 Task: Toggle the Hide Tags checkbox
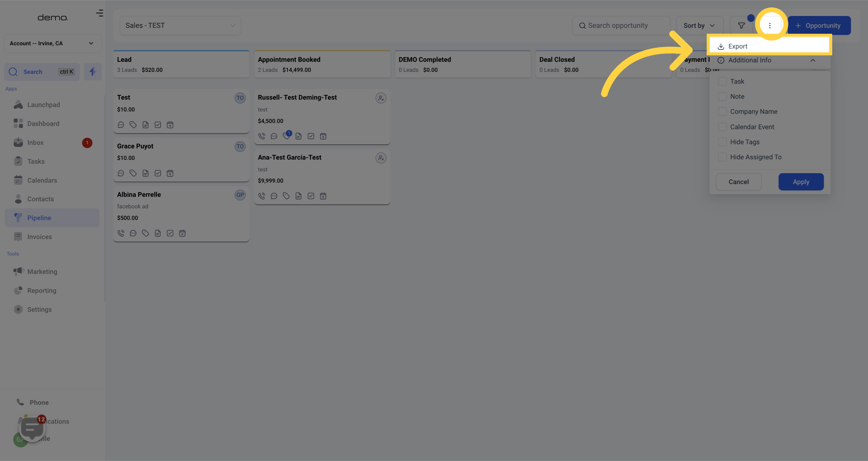722,142
